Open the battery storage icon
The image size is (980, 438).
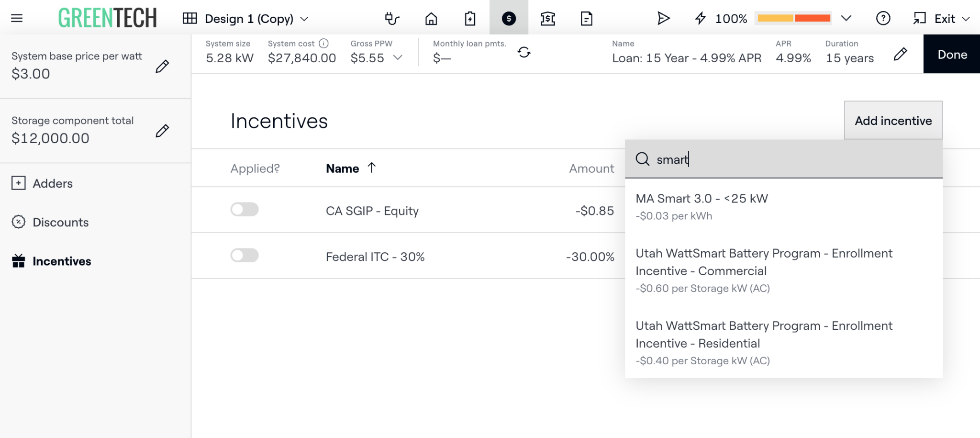click(x=470, y=18)
